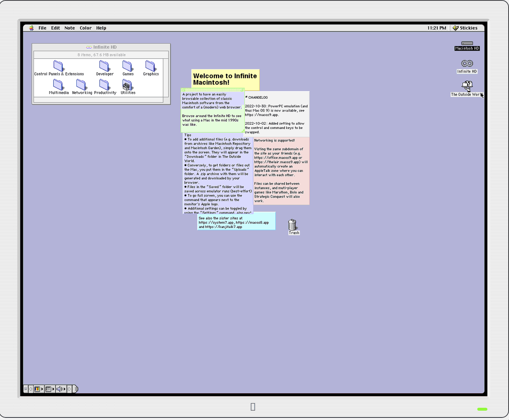Select the Infinite HD disk icon on desktop
The width and height of the screenshot is (509, 420).
467,67
